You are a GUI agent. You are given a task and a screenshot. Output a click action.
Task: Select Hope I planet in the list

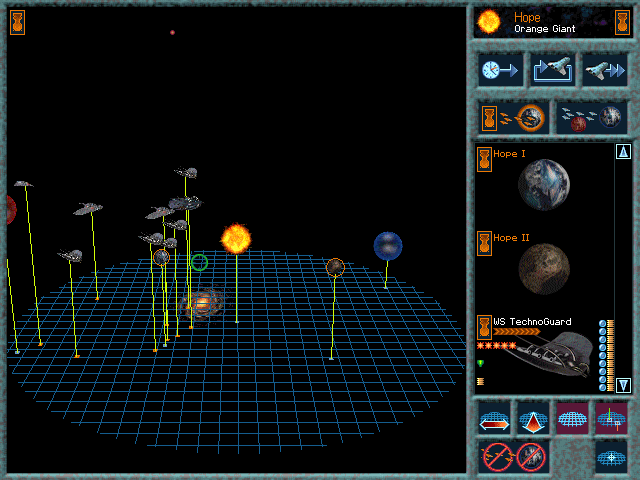point(544,185)
